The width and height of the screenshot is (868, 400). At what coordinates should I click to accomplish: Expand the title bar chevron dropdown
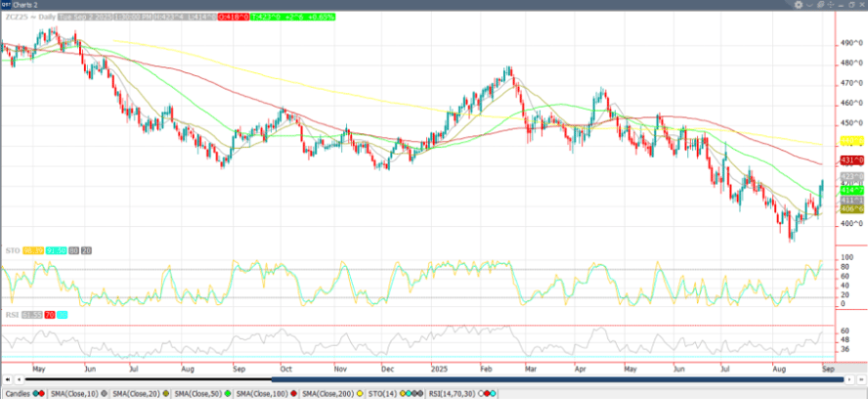click(x=809, y=5)
